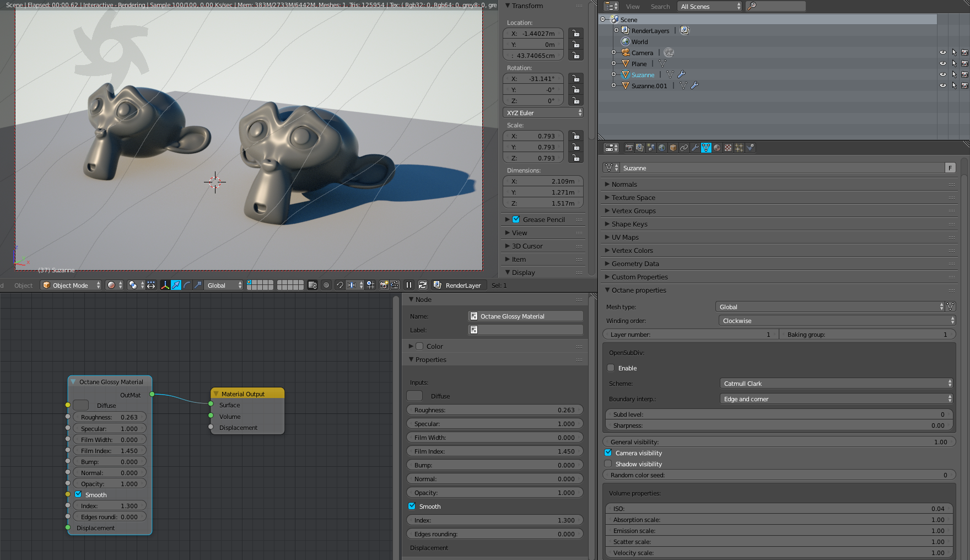Click the outliner search filter field
The height and width of the screenshot is (560, 970).
tap(776, 6)
